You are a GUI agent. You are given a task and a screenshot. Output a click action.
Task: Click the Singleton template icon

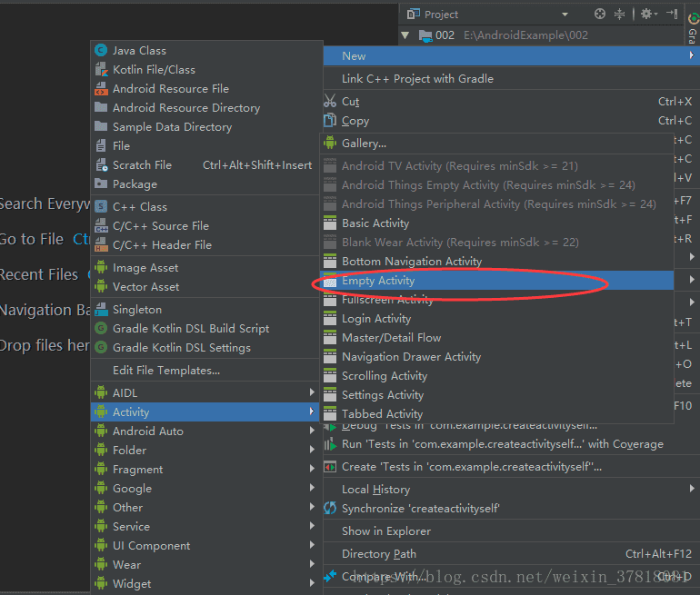(x=101, y=309)
